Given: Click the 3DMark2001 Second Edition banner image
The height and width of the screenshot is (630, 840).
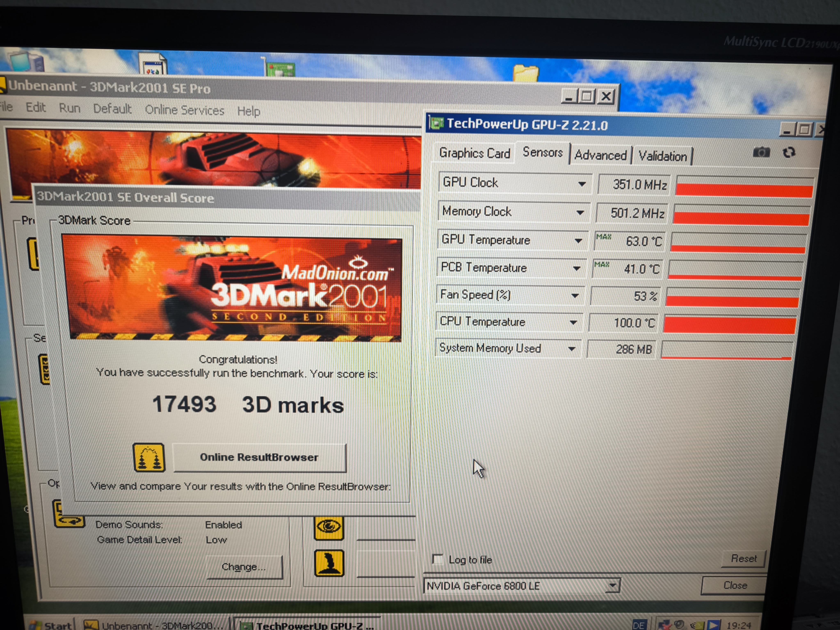Looking at the screenshot, I should click(x=232, y=288).
